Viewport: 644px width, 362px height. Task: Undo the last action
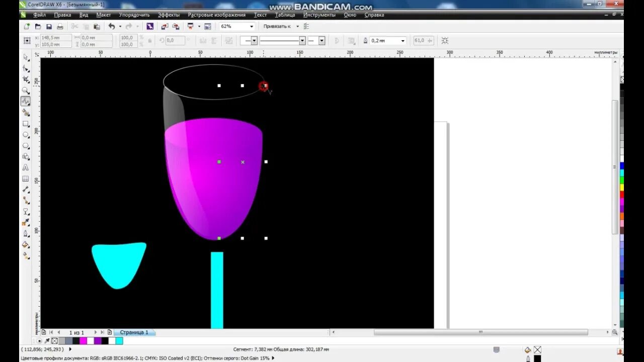click(x=112, y=26)
